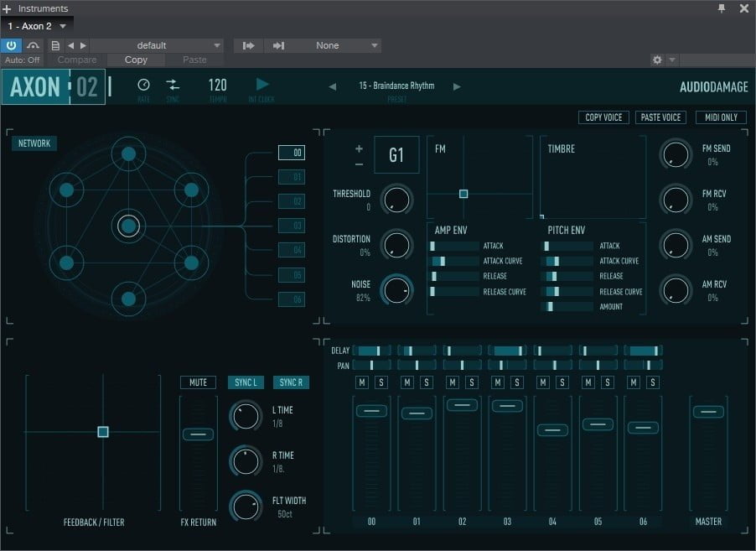Viewport: 756px width, 551px height.
Task: Select voice 00 box in network panel
Action: pos(292,153)
